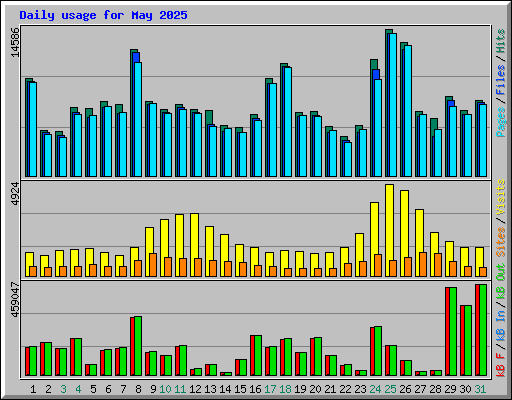The width and height of the screenshot is (512, 400).
Task: Click the x-axis label for day 30
Action: [465, 389]
